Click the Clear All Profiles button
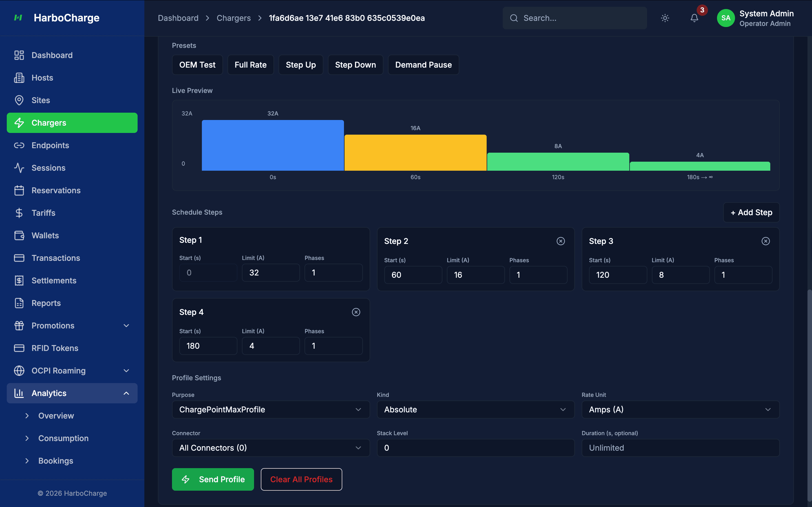The image size is (812, 507). [x=301, y=479]
